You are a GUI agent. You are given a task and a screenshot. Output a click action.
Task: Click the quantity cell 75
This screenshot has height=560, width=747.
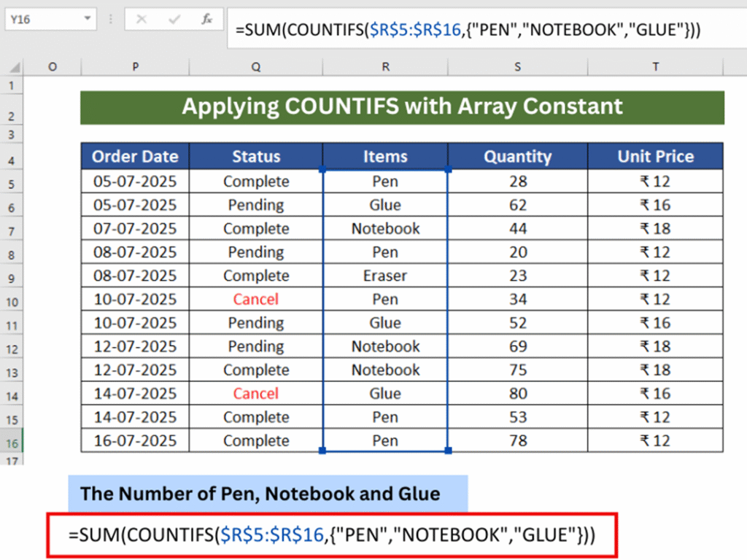tap(518, 370)
